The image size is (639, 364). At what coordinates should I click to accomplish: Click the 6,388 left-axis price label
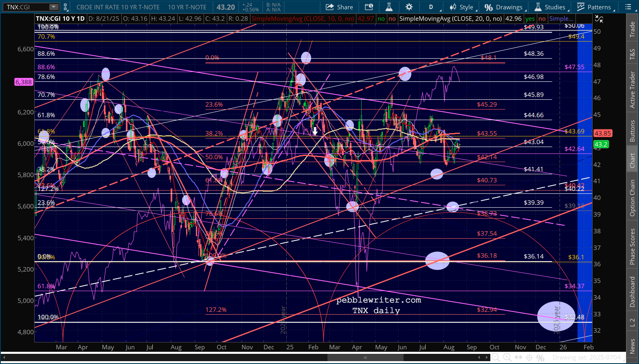24,82
